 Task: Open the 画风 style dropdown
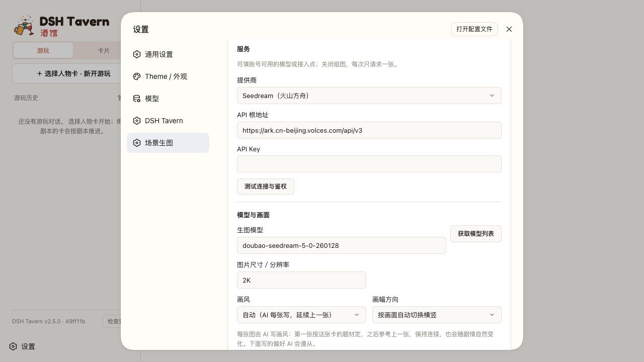[301, 315]
